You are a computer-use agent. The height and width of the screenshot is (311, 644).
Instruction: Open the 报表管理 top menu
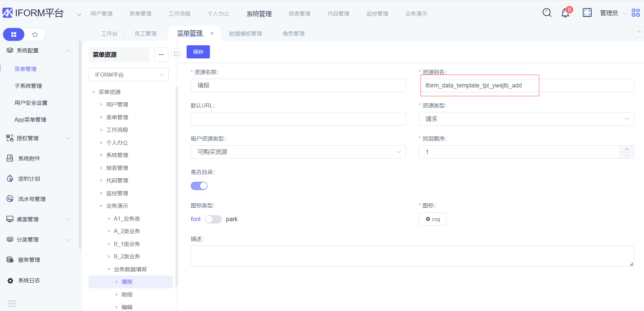299,14
